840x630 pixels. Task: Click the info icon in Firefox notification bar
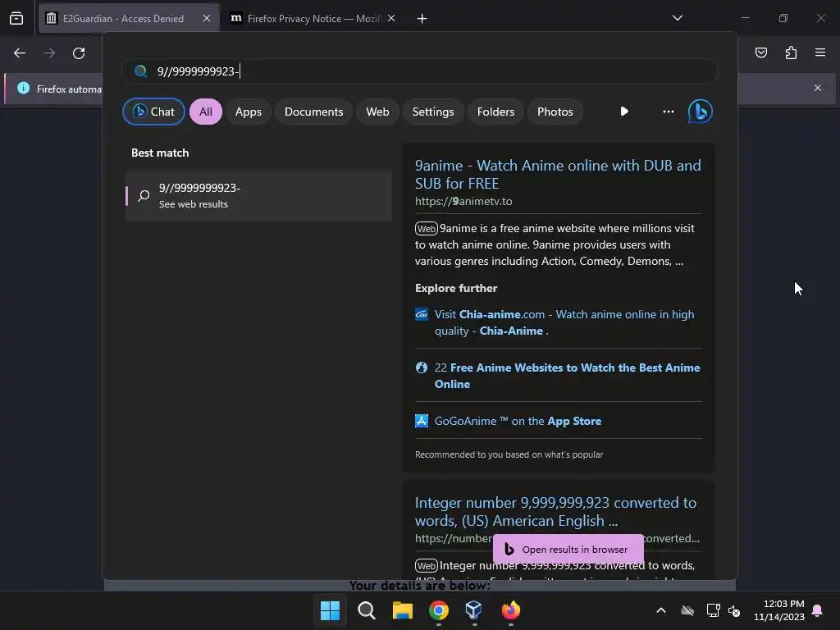point(23,88)
